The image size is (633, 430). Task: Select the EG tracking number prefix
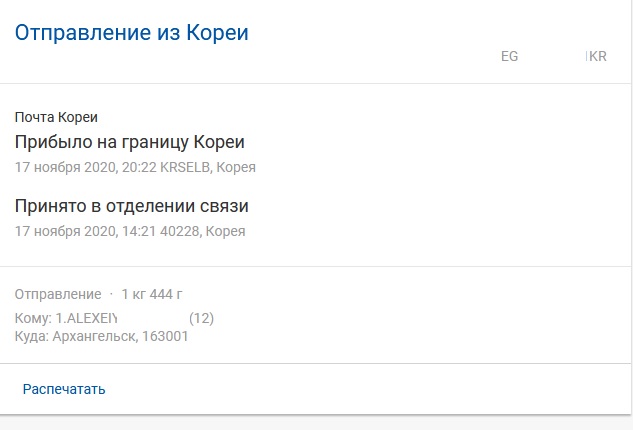pos(509,57)
